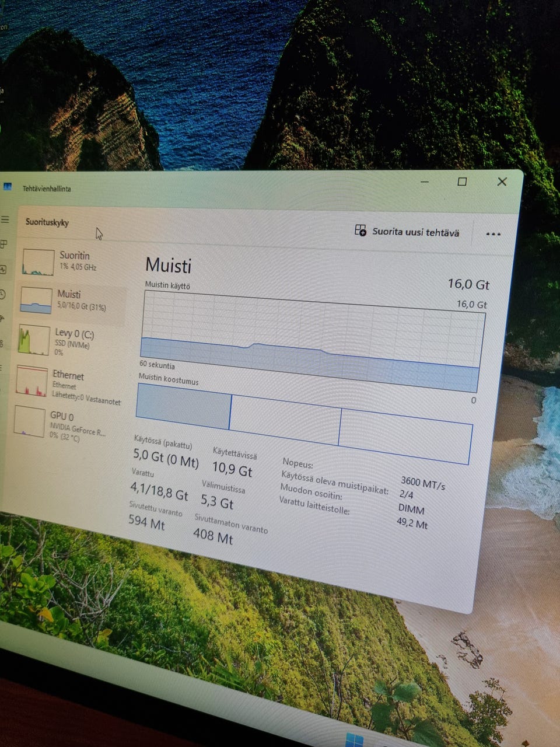Click the 408 Mt non-paged pool value
The width and height of the screenshot is (560, 747).
pyautogui.click(x=213, y=535)
